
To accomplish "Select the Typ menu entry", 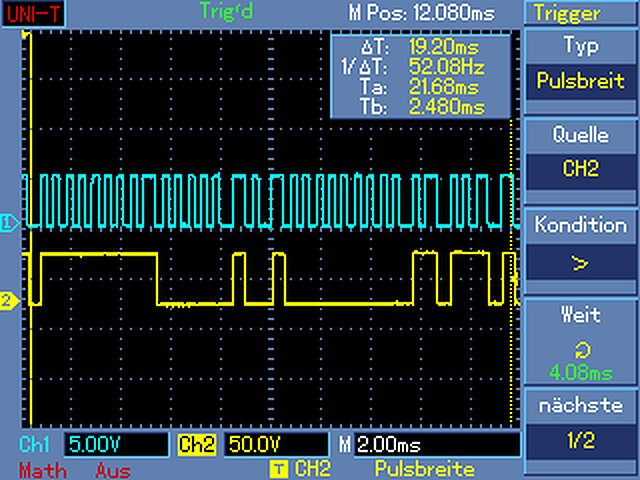I will (580, 45).
